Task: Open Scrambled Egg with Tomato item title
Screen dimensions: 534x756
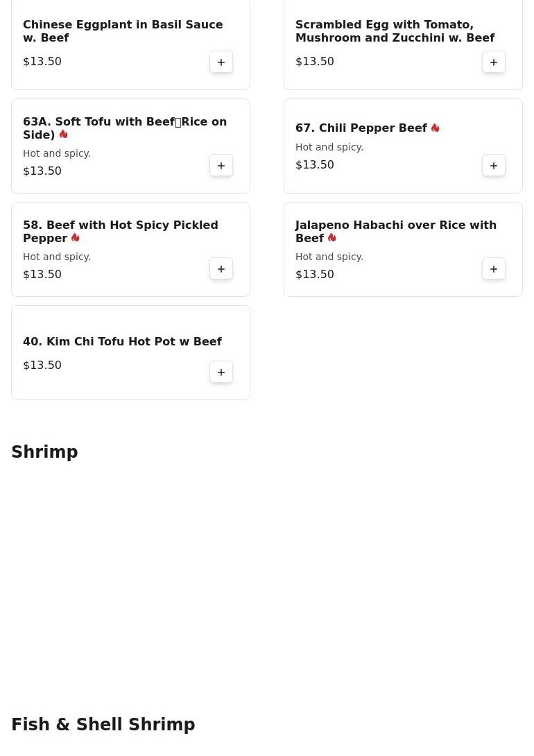Action: click(395, 31)
